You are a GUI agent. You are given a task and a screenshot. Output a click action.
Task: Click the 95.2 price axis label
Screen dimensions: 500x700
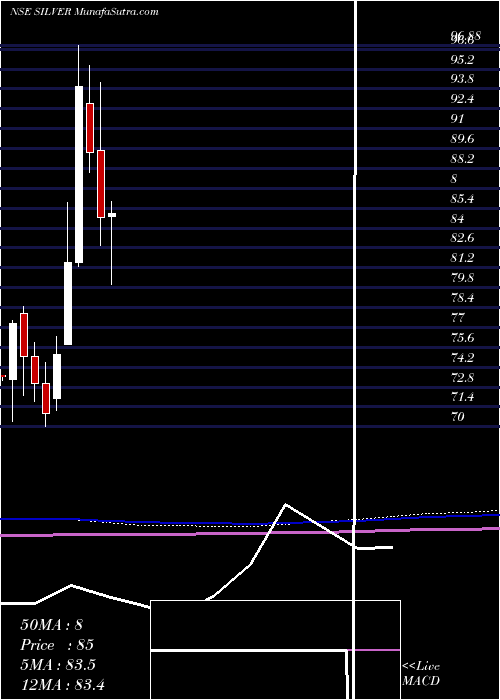coord(462,60)
